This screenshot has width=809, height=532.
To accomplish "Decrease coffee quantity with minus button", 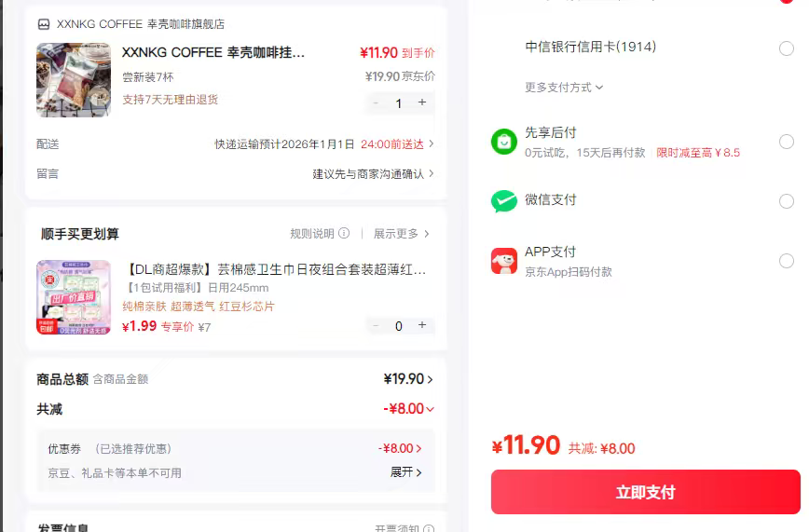I will [376, 102].
